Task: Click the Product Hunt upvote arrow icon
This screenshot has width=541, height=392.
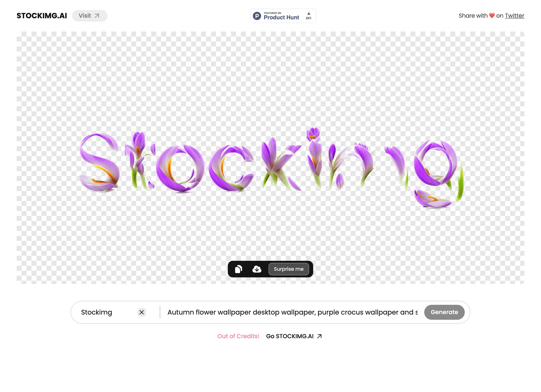Action: [309, 13]
